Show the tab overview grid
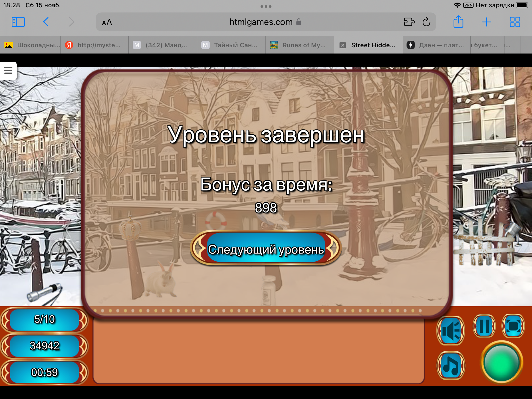Viewport: 532px width, 399px height. (515, 22)
